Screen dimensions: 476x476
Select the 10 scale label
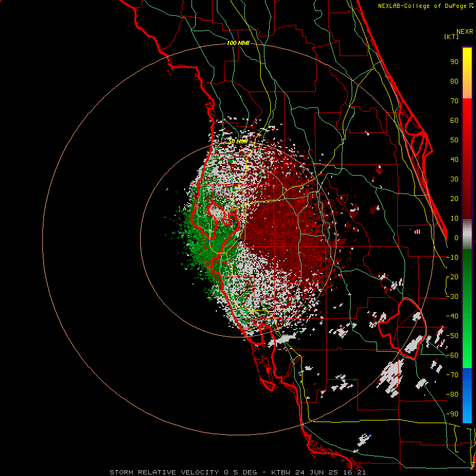[454, 218]
